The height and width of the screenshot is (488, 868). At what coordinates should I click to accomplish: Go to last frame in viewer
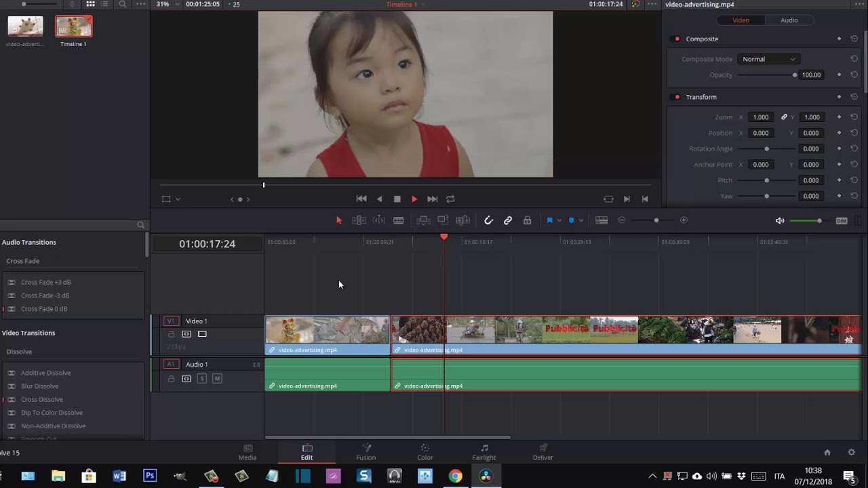[432, 199]
